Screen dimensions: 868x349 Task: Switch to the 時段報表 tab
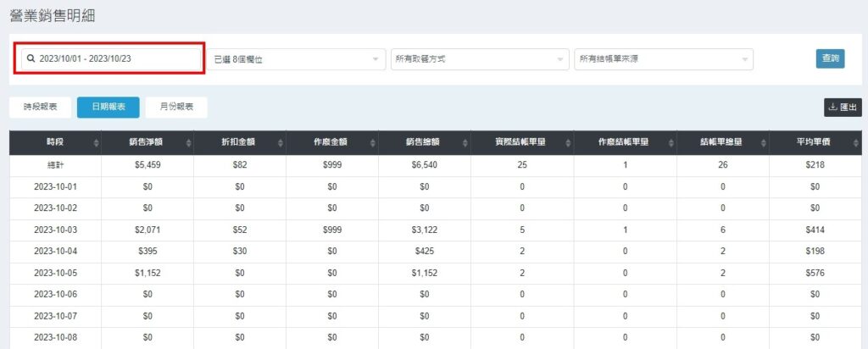[40, 108]
